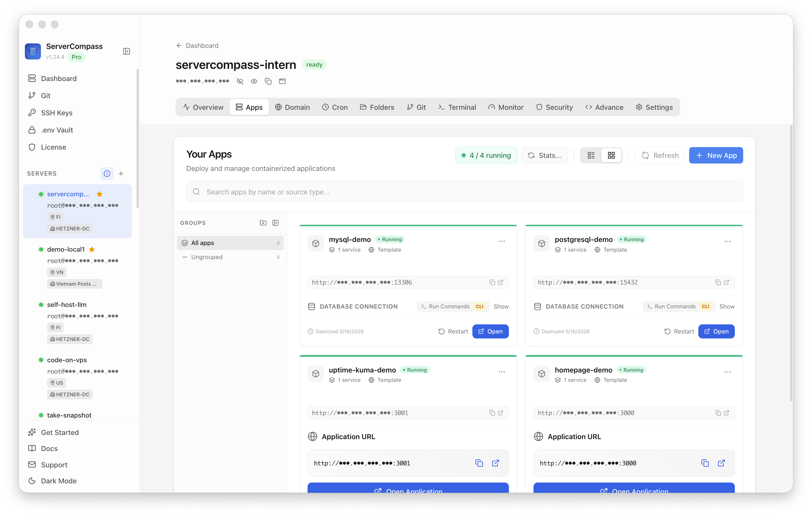This screenshot has width=812, height=516.
Task: Click the servers info icon
Action: point(107,174)
